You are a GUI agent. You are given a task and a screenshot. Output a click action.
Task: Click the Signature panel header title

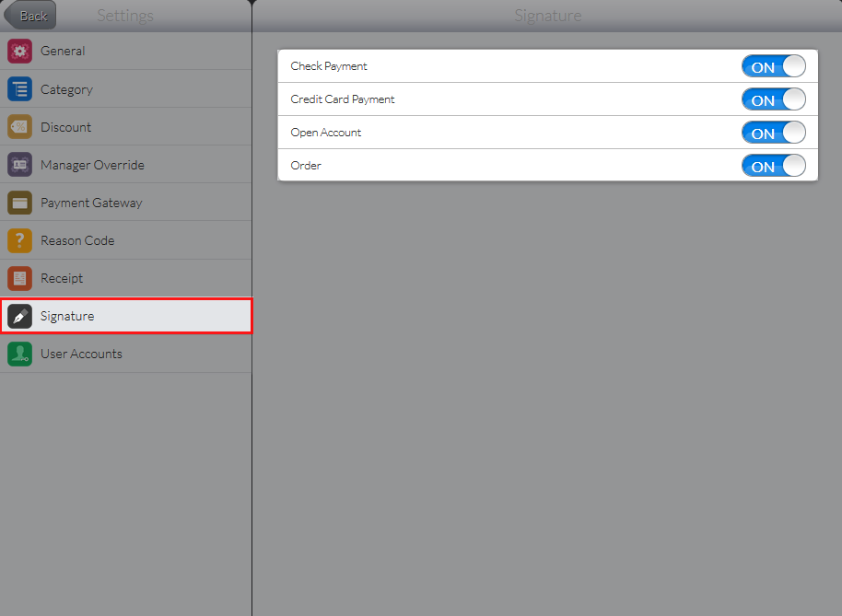[x=548, y=16]
